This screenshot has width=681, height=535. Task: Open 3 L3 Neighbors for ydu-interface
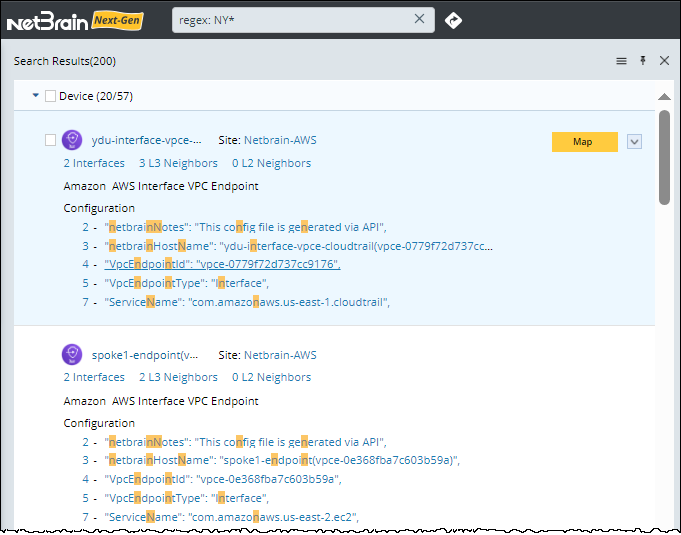coord(178,163)
